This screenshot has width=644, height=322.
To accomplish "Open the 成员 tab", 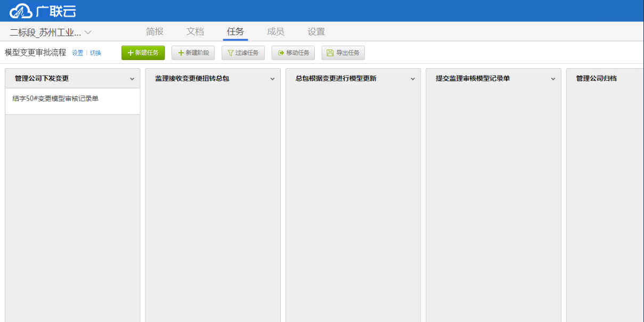I will click(x=275, y=31).
